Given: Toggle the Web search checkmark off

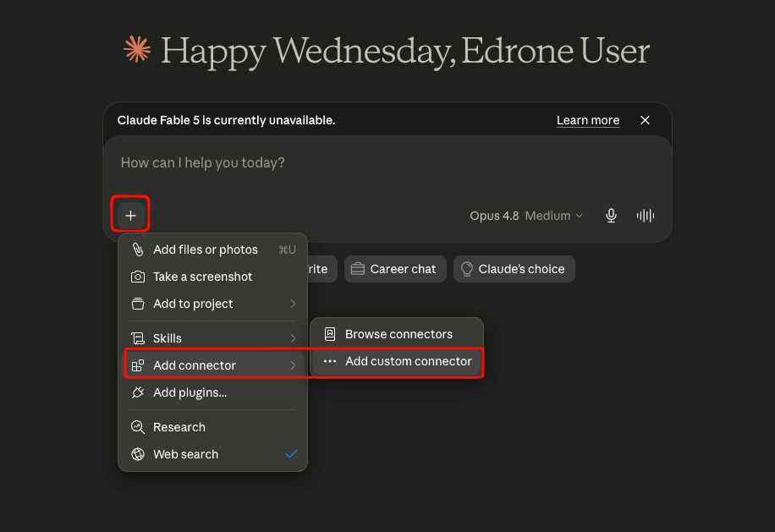Looking at the screenshot, I should tap(291, 453).
